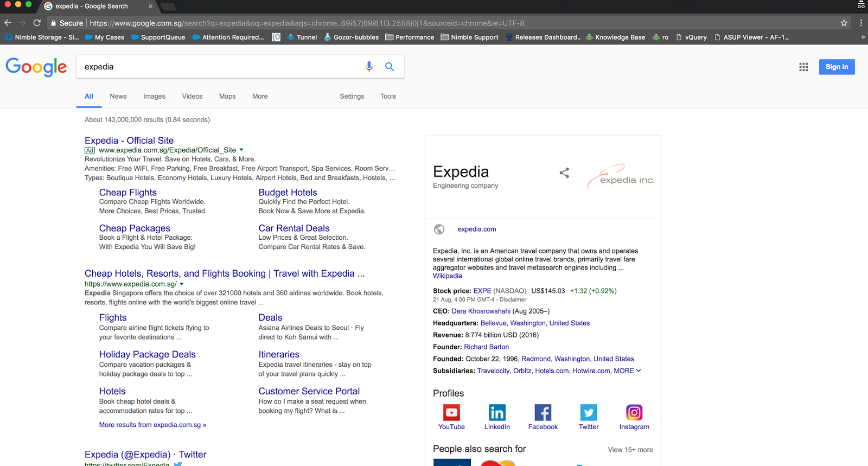Open the Performance bookmark folder

click(410, 37)
